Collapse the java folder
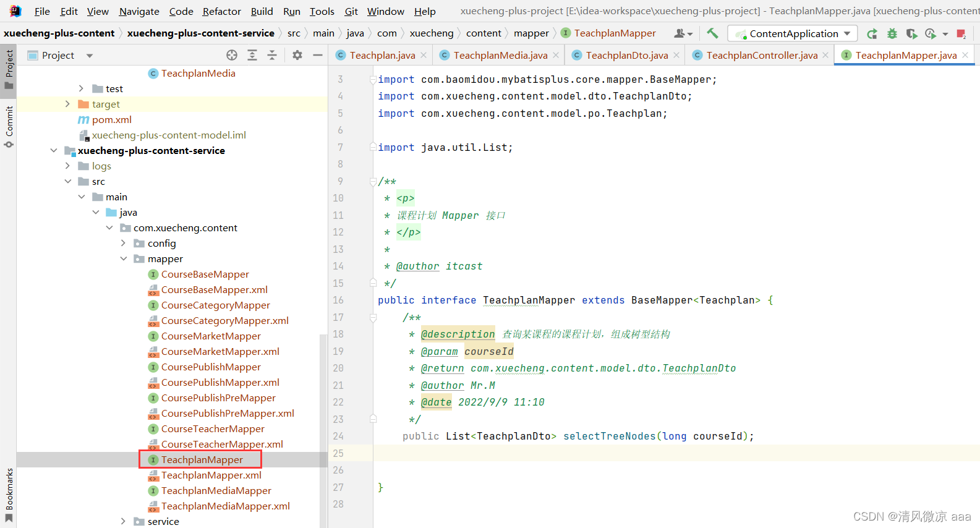This screenshot has width=980, height=528. pos(95,212)
